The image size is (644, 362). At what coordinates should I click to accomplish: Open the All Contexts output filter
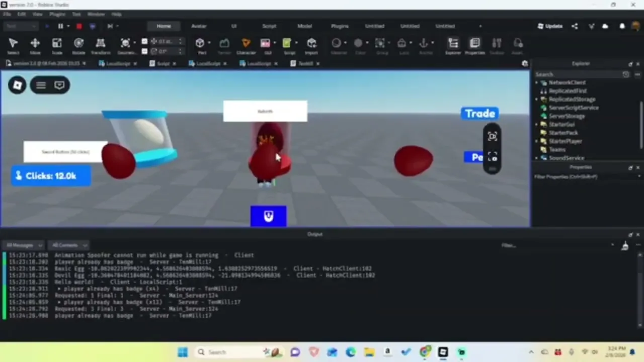pos(68,245)
